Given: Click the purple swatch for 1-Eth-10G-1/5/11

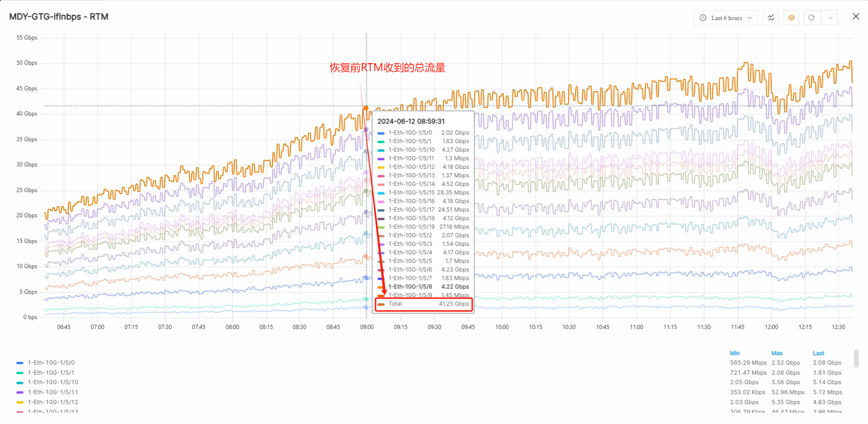Looking at the screenshot, I should (x=20, y=392).
